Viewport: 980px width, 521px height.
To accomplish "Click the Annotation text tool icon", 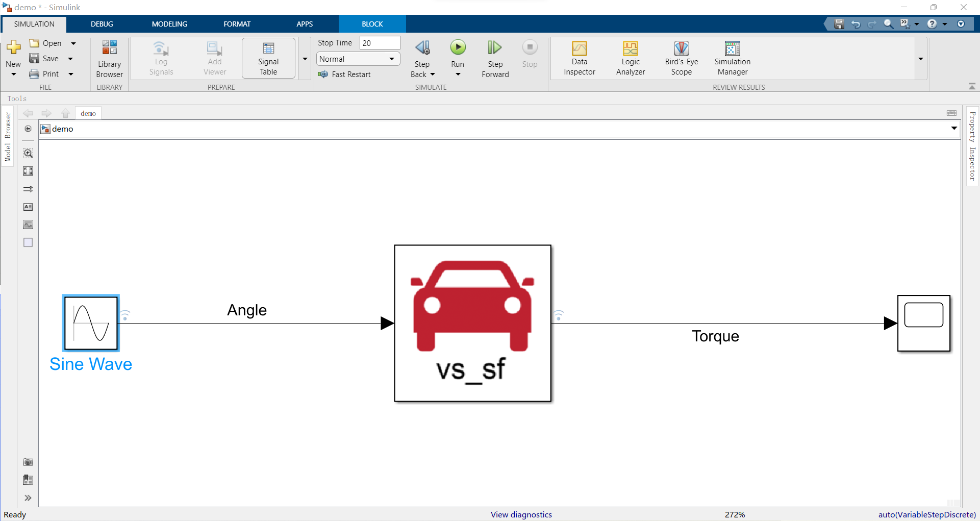I will (x=28, y=207).
